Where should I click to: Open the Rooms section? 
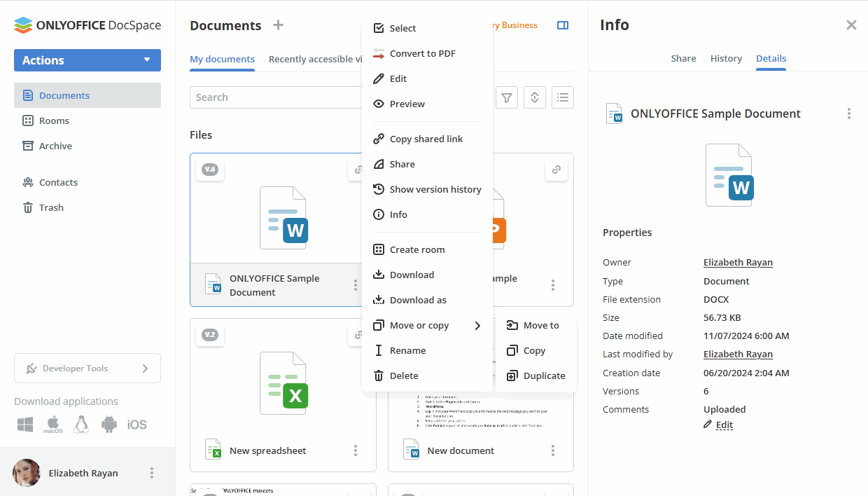(87, 120)
